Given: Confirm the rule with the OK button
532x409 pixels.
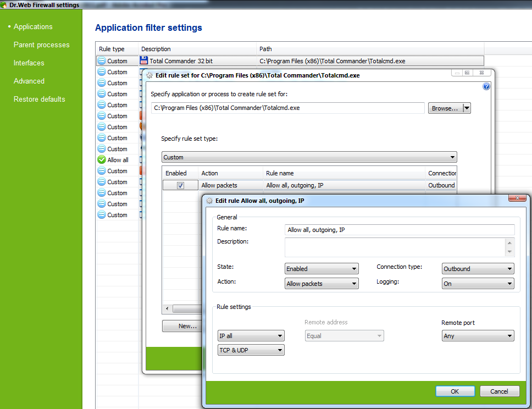Looking at the screenshot, I should tap(455, 391).
